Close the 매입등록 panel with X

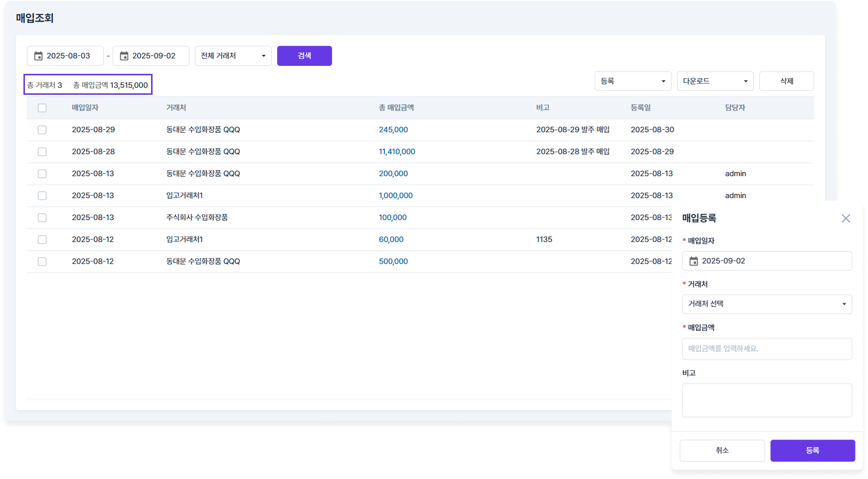tap(846, 219)
